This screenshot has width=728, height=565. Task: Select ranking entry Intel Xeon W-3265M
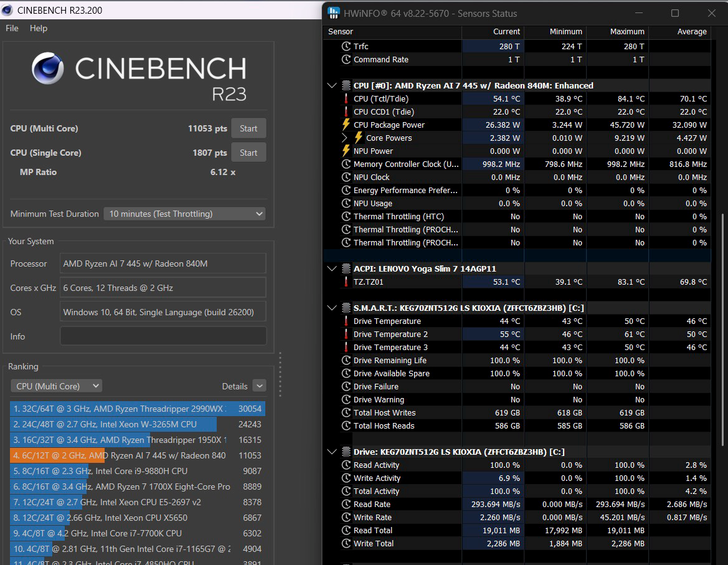138,424
